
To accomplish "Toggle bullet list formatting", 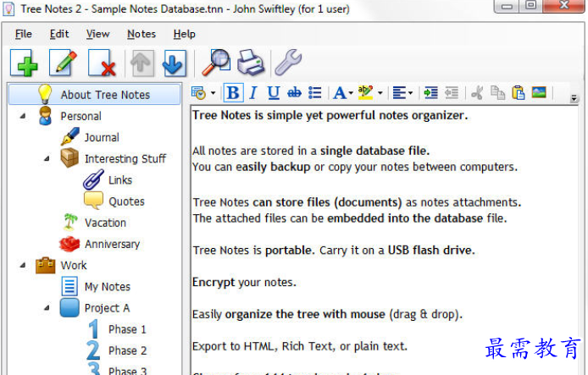I will click(315, 92).
